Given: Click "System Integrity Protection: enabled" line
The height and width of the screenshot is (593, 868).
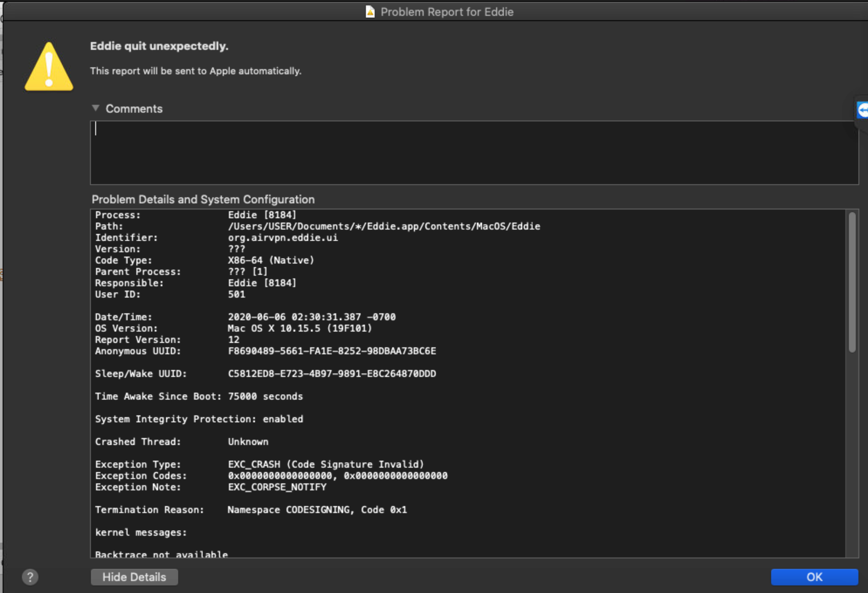Looking at the screenshot, I should (x=199, y=419).
